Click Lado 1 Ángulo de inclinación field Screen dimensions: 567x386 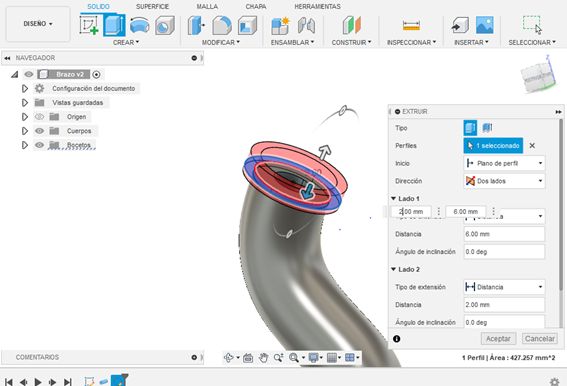pos(504,251)
